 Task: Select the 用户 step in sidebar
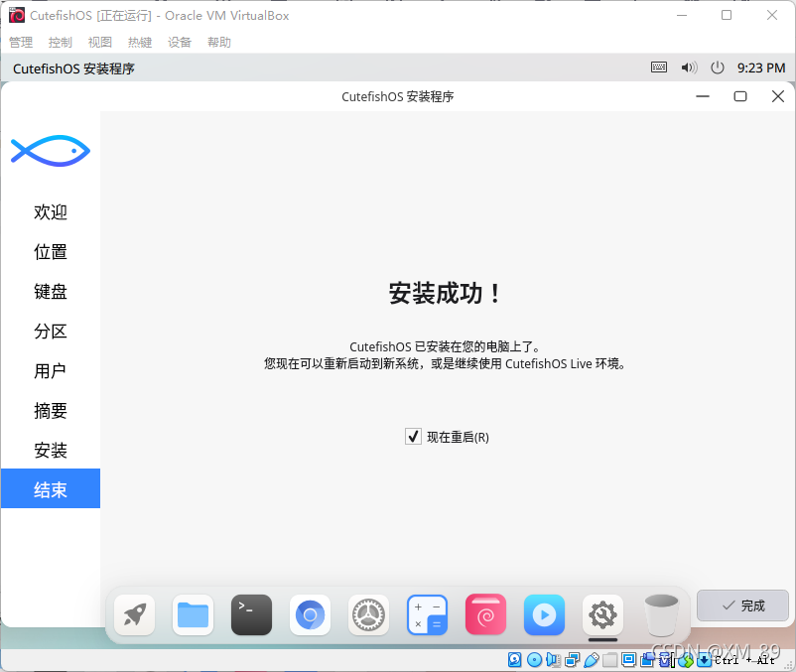51,370
